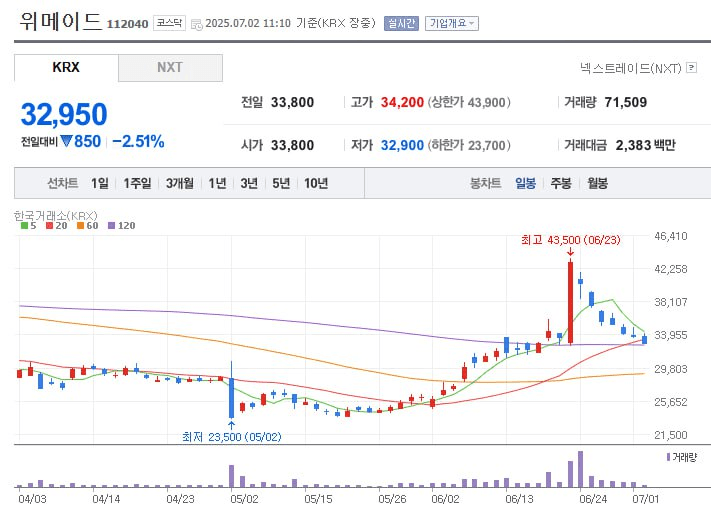Show the 1년 line chart
711x519 pixels.
[217, 183]
